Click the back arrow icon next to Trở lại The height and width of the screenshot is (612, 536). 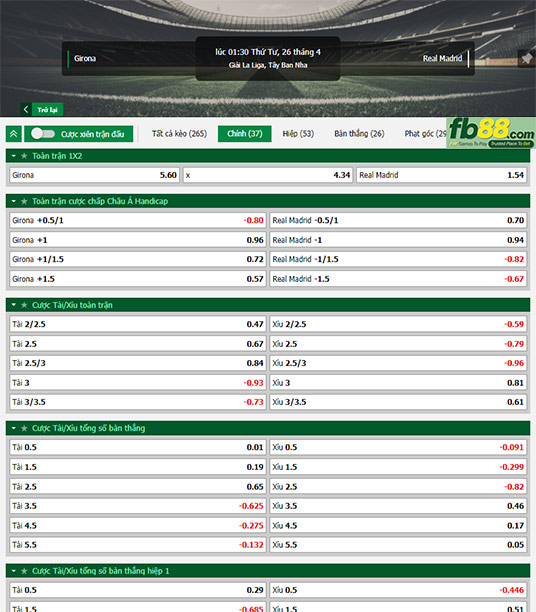click(26, 110)
